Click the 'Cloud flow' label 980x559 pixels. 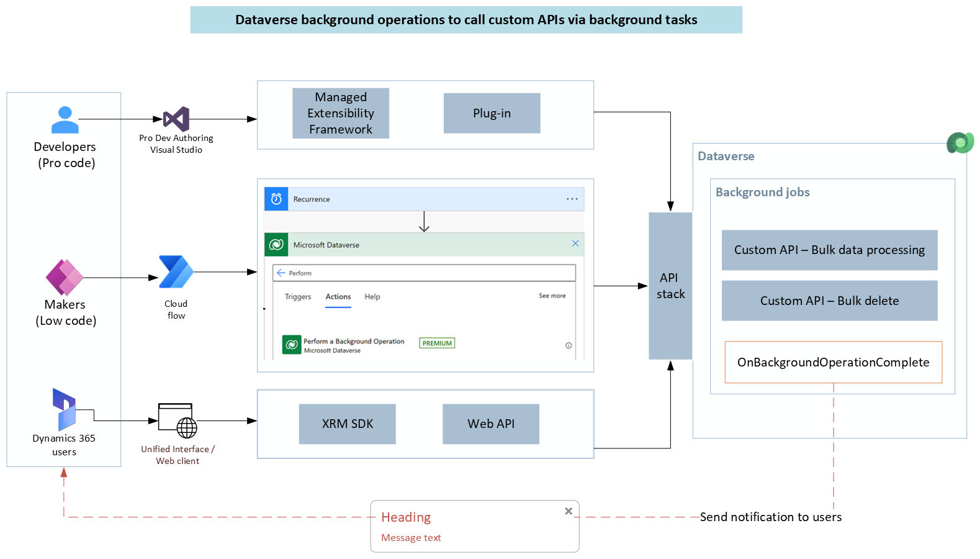[176, 309]
